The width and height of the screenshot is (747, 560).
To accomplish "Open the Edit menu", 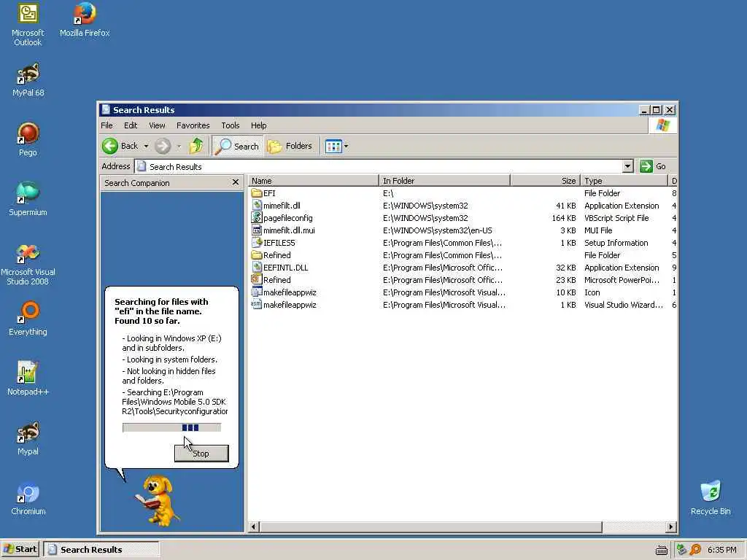I will (x=131, y=125).
